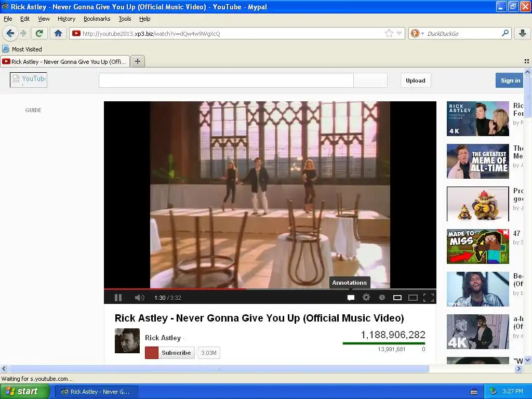Viewport: 532px width, 399px height.
Task: Go back one page
Action: coord(10,33)
